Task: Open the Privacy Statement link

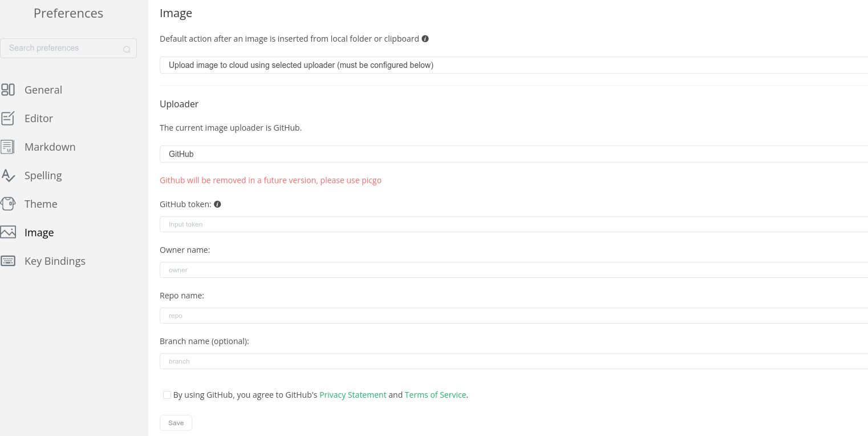Action: [x=352, y=395]
